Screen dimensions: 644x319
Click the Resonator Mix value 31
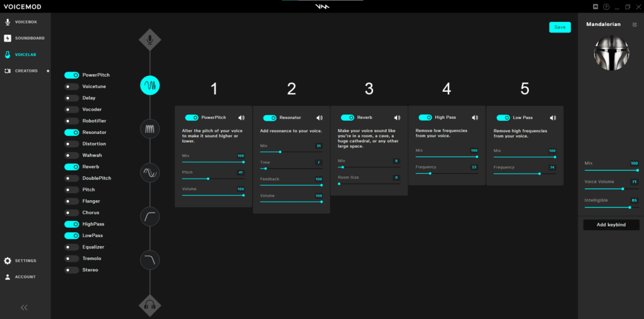(x=318, y=146)
